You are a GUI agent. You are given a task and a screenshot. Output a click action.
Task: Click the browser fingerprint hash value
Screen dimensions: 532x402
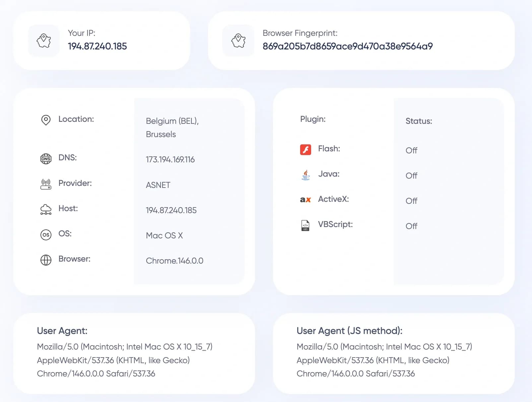click(347, 46)
